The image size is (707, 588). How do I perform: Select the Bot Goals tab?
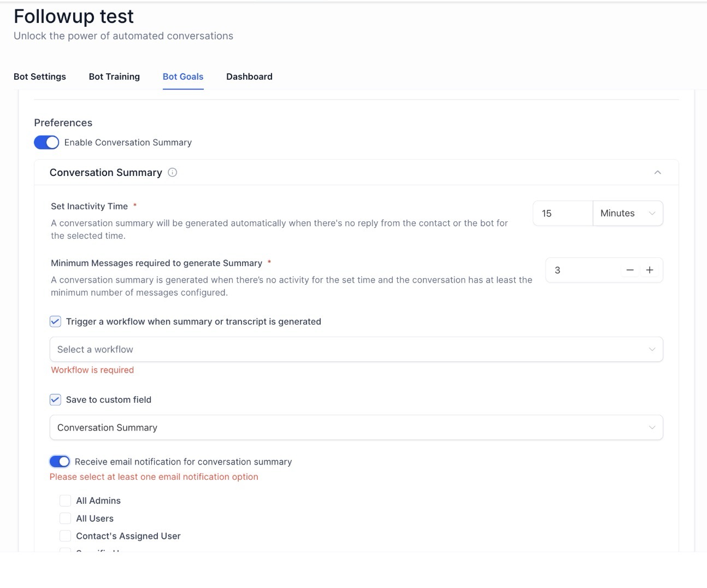[x=183, y=77]
